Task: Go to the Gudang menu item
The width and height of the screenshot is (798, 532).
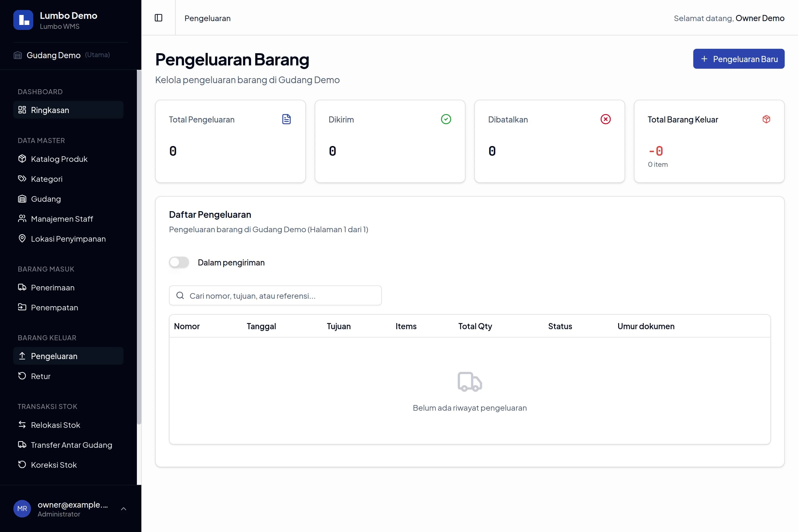Action: (x=68, y=198)
